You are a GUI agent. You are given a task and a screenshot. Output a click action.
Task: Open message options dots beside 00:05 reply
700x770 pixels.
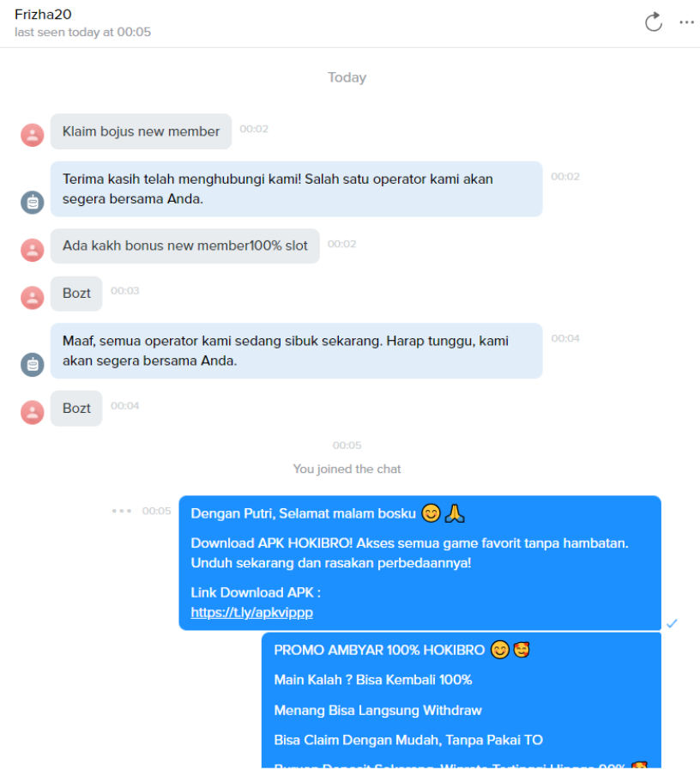(x=121, y=511)
